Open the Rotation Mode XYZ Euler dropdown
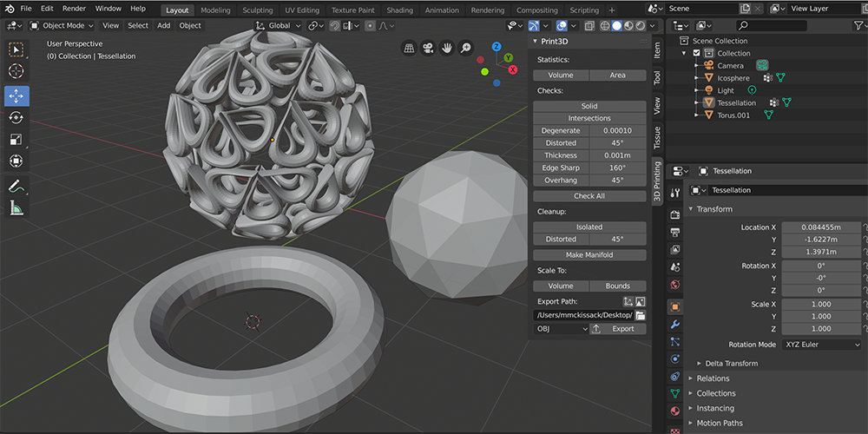This screenshot has width=868, height=434. 820,345
